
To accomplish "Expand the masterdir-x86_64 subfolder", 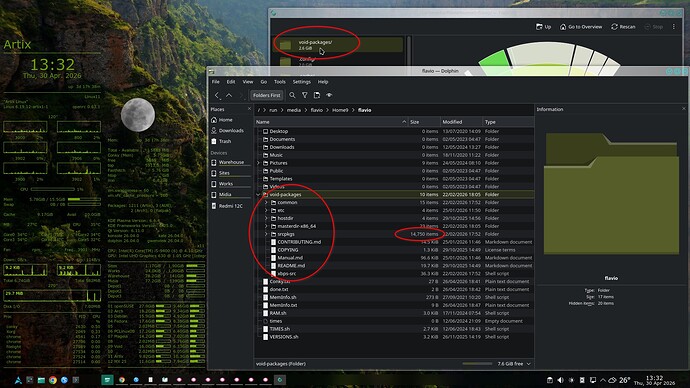I will [266, 226].
